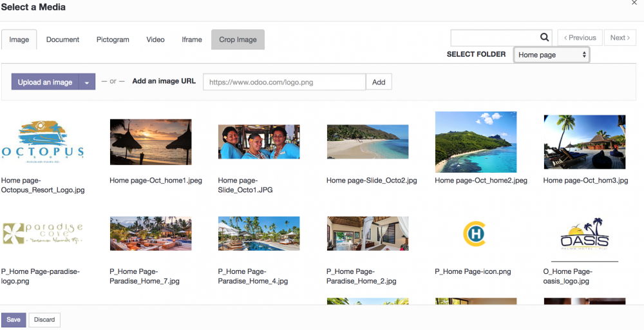Select the Paradise_Home_2 bedroom image
644x330 pixels.
tap(368, 233)
